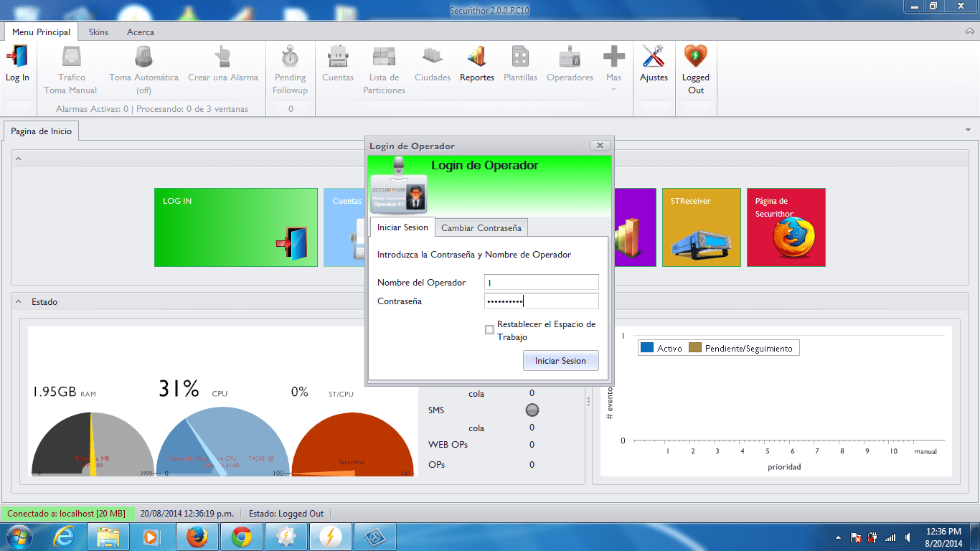
Task: Toggle the Activo legend color box
Action: click(647, 348)
